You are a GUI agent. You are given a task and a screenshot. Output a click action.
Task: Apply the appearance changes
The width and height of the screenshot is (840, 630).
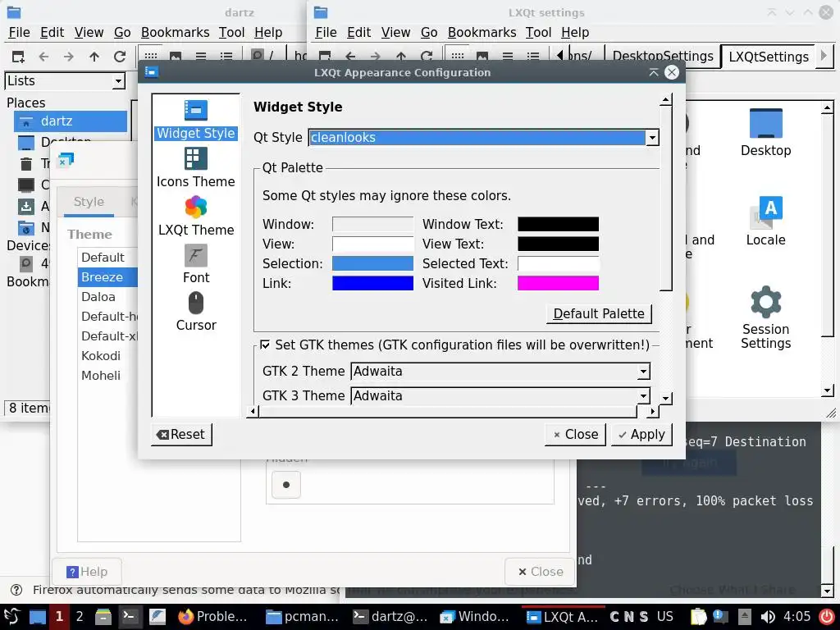tap(641, 435)
